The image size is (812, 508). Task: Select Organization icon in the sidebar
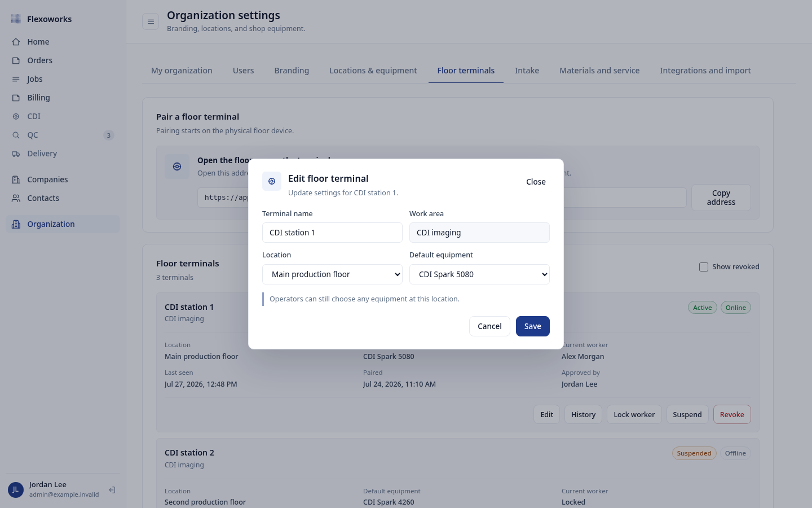coord(16,224)
